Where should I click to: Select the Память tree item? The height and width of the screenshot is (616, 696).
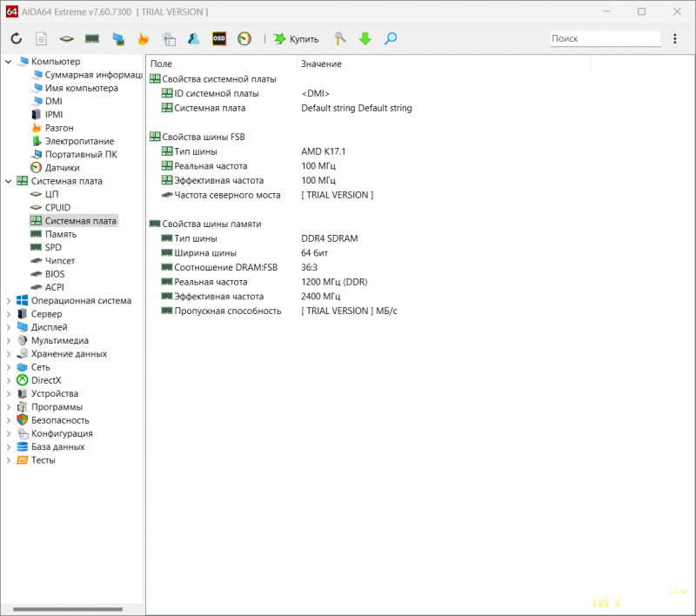(x=53, y=234)
